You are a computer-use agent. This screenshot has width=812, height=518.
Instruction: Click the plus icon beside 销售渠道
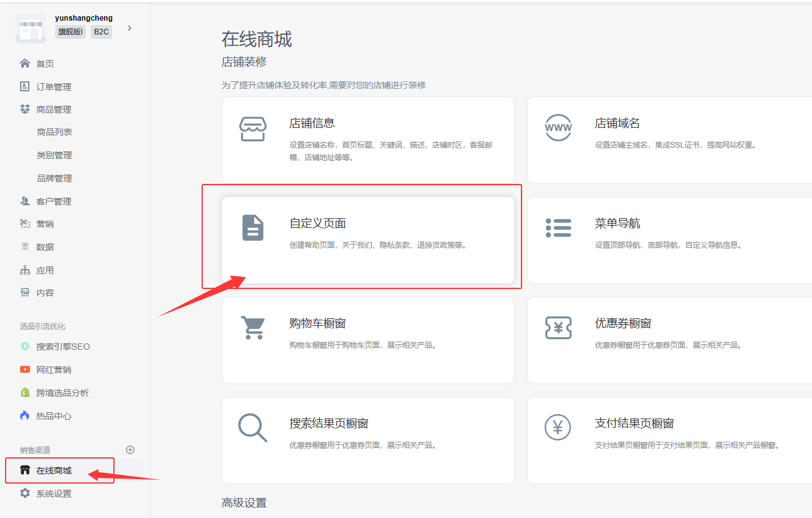coord(130,450)
